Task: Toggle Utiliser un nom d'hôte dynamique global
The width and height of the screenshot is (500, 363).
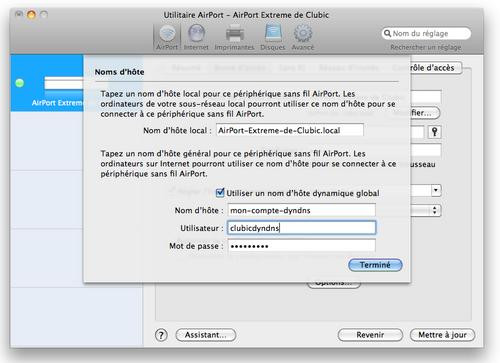Action: coord(220,193)
